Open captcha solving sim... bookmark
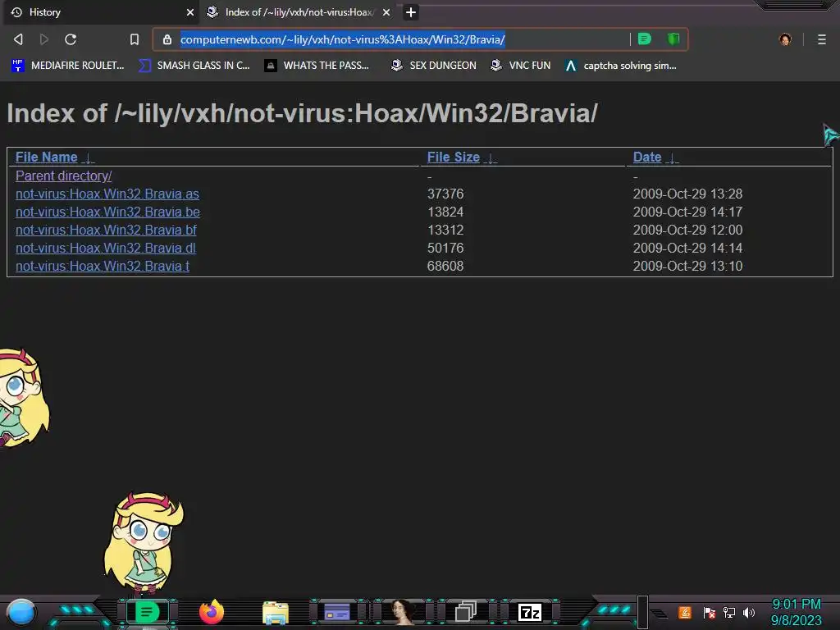This screenshot has width=840, height=630. click(x=621, y=66)
